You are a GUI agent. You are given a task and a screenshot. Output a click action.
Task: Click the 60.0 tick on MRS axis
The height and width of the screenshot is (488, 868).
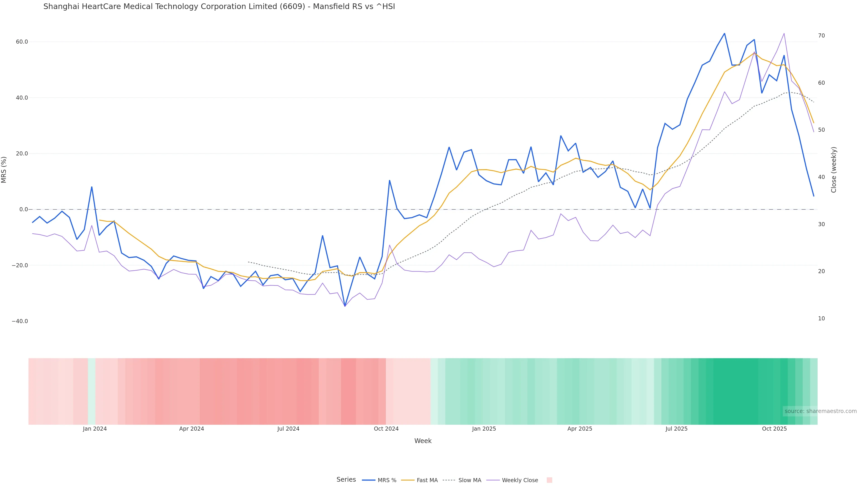(22, 42)
